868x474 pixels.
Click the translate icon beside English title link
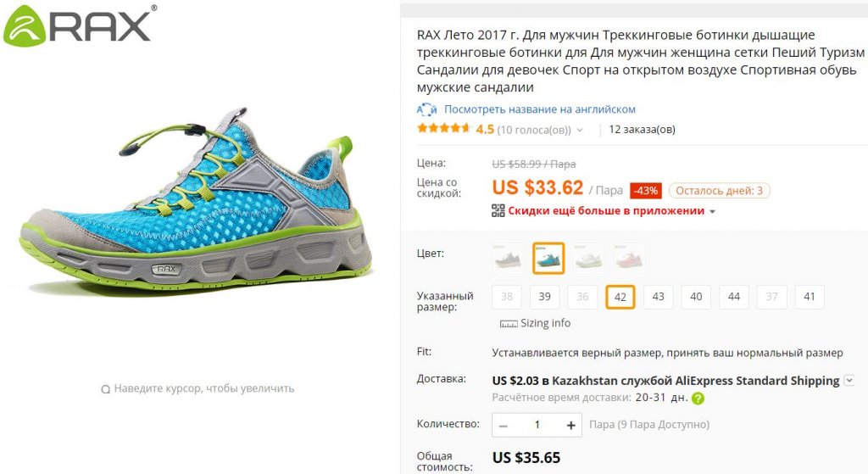427,109
